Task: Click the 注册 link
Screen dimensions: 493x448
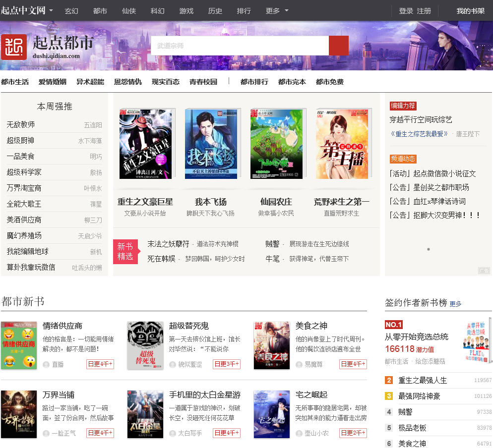Action: (x=424, y=11)
